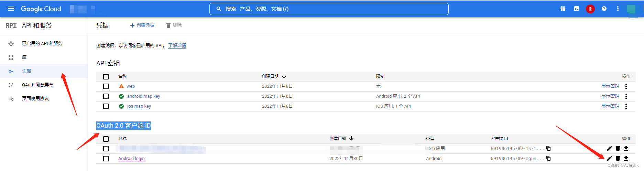Click green check icon of android map key

pyautogui.click(x=121, y=96)
